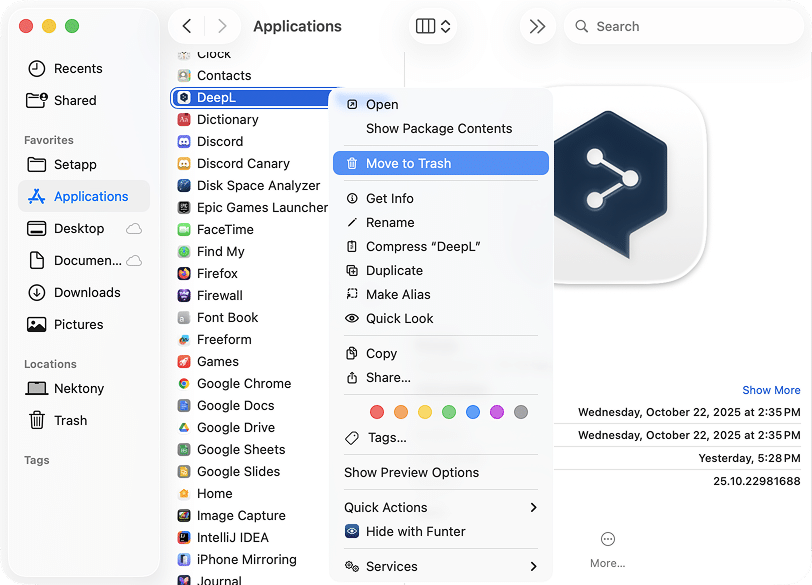Open the IntelliJ IDEA app icon
This screenshot has height=585, width=812.
tap(185, 537)
